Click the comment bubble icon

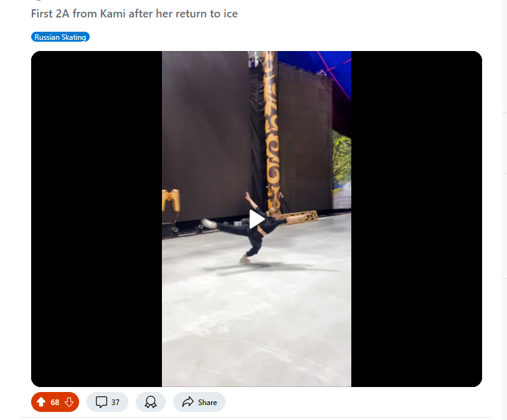click(101, 402)
